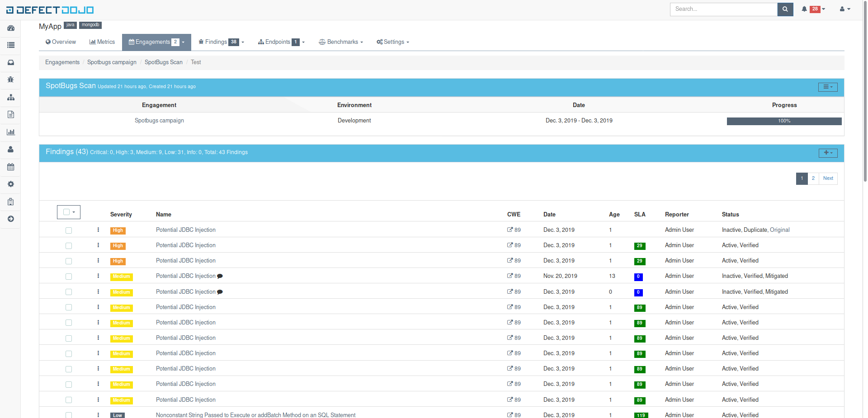This screenshot has width=868, height=418.
Task: Open CWE 89 link icon in first row
Action: 510,230
